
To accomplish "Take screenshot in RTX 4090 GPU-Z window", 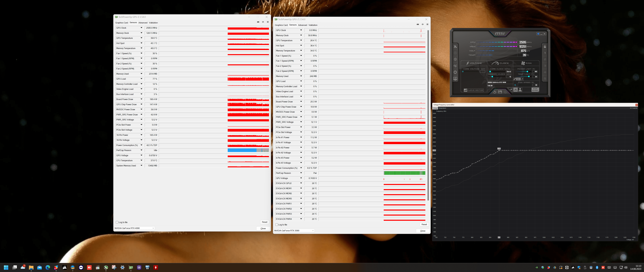I will [x=258, y=22].
